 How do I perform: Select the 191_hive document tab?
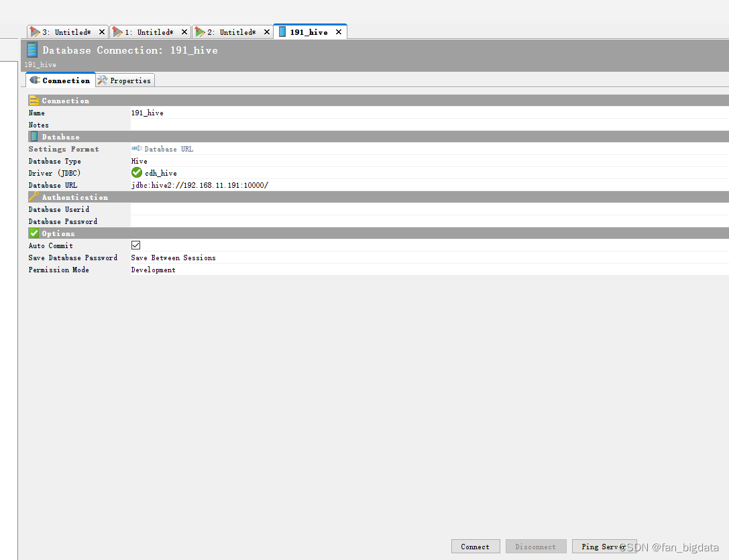click(x=309, y=32)
